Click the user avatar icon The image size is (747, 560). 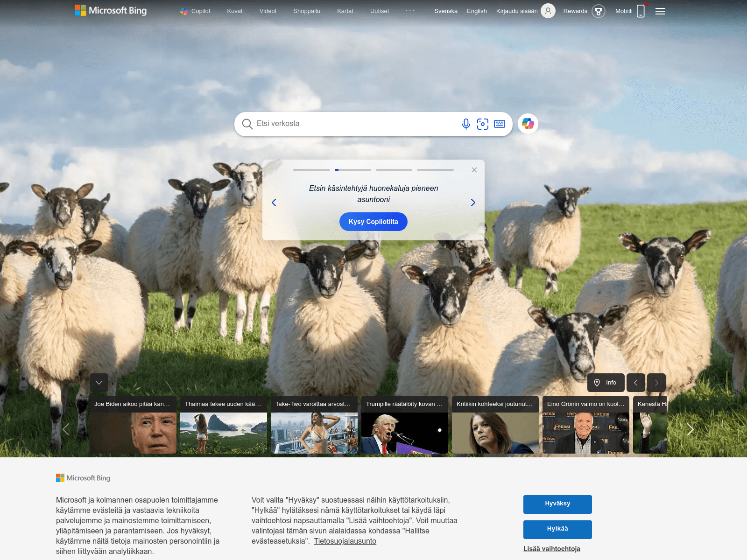tap(548, 11)
